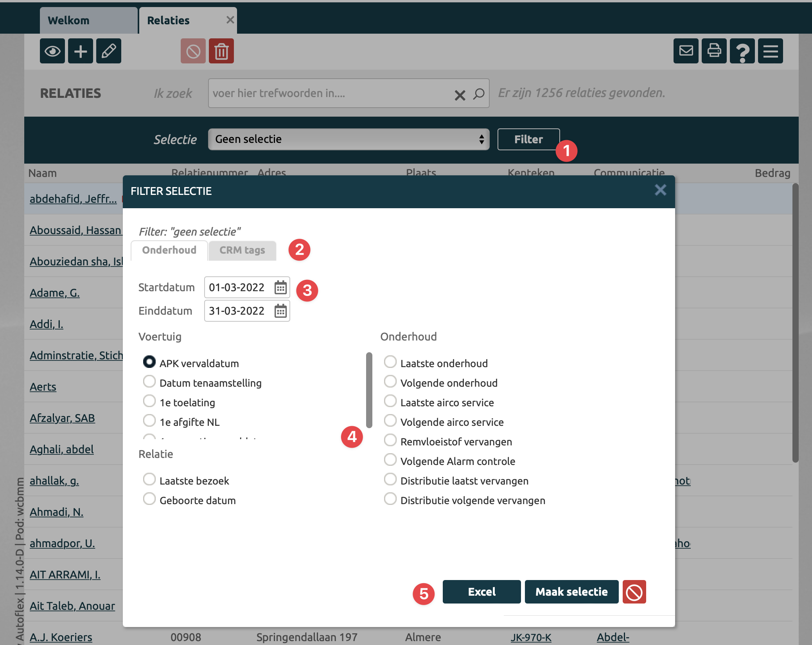Select the Volgende onderhoud radio option

point(390,381)
